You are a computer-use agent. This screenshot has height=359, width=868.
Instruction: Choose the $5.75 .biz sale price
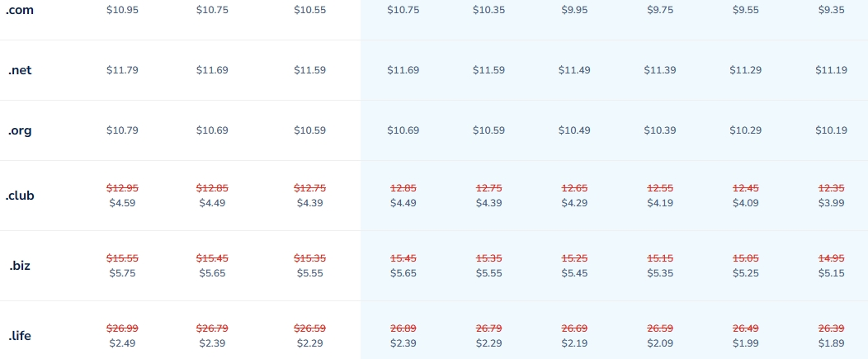(x=122, y=273)
